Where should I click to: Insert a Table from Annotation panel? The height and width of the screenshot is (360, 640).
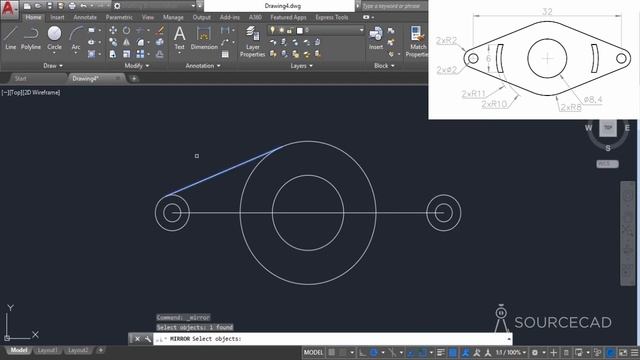click(x=225, y=54)
